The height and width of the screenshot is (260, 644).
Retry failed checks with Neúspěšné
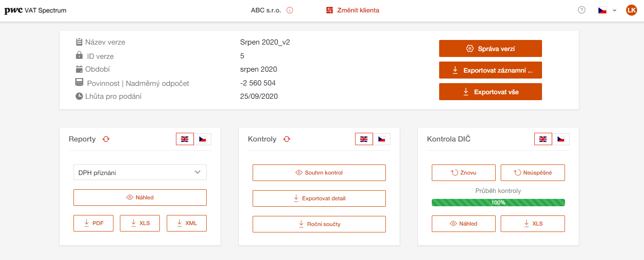533,173
